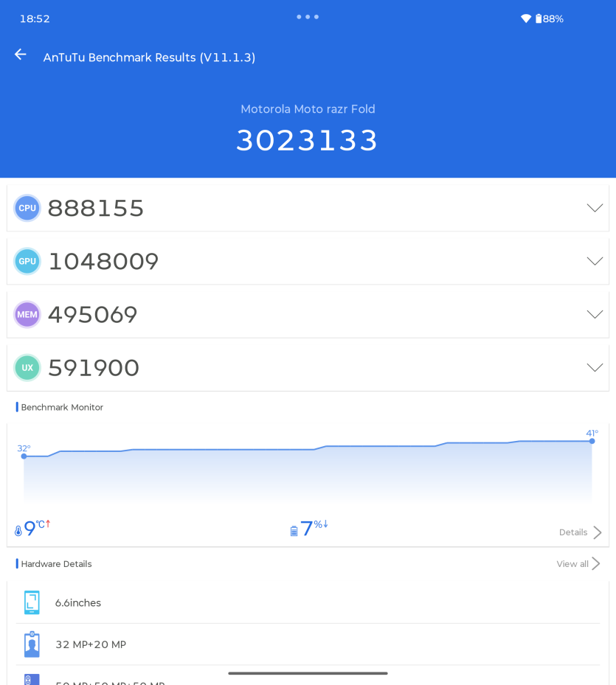Image resolution: width=616 pixels, height=685 pixels.
Task: Select the 6.6inches hardware row
Action: 308,602
